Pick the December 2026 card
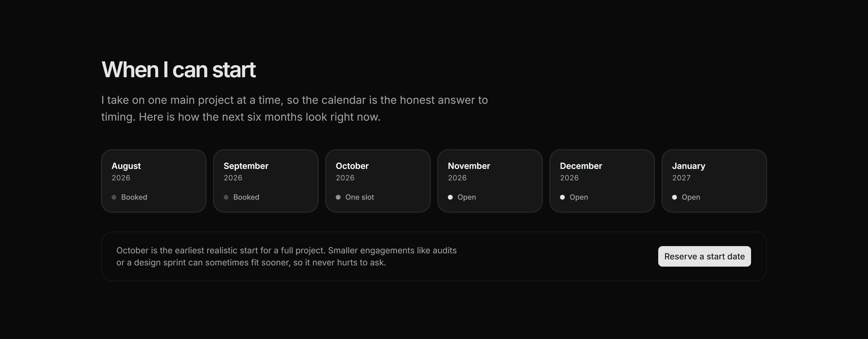Viewport: 868px width, 339px height. click(x=602, y=181)
